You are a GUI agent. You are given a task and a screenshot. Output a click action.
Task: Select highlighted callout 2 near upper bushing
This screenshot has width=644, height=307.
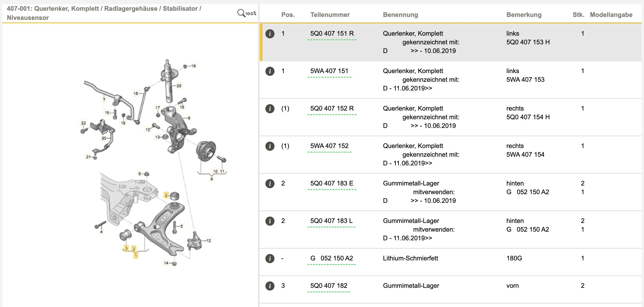click(166, 195)
